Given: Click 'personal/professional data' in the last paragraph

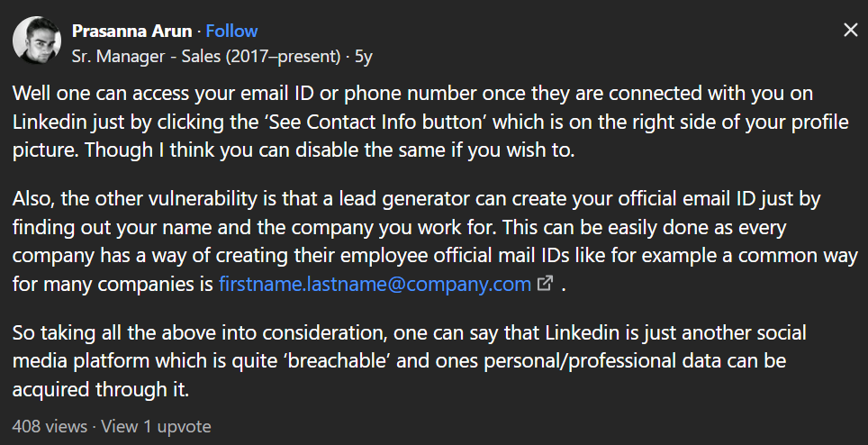Looking at the screenshot, I should point(602,360).
